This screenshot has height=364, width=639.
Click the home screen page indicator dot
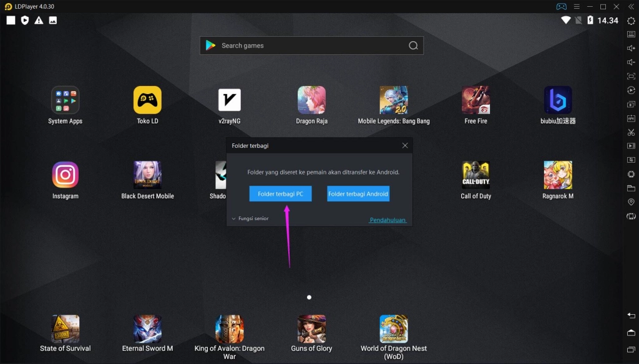[309, 297]
